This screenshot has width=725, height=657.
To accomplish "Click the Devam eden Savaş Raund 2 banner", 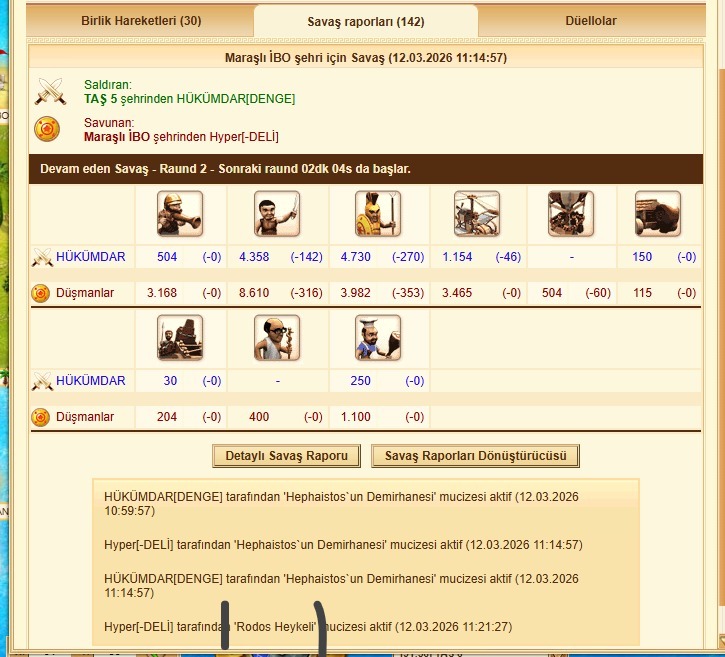I will coord(366,169).
